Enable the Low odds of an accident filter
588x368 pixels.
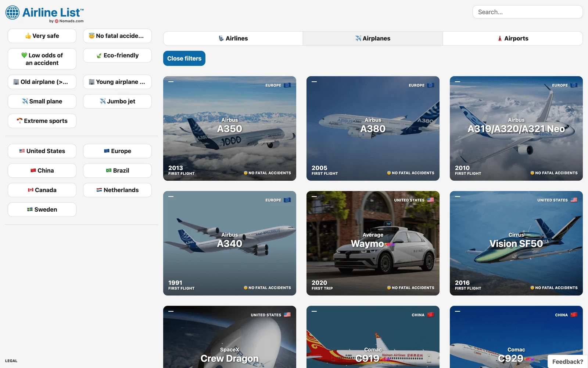point(42,59)
